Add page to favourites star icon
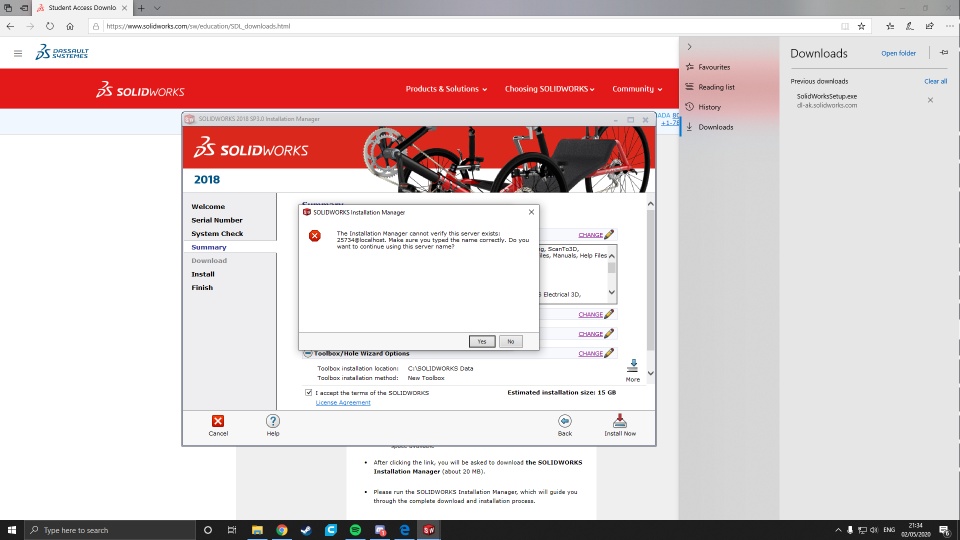Image resolution: width=960 pixels, height=540 pixels. pos(861,26)
